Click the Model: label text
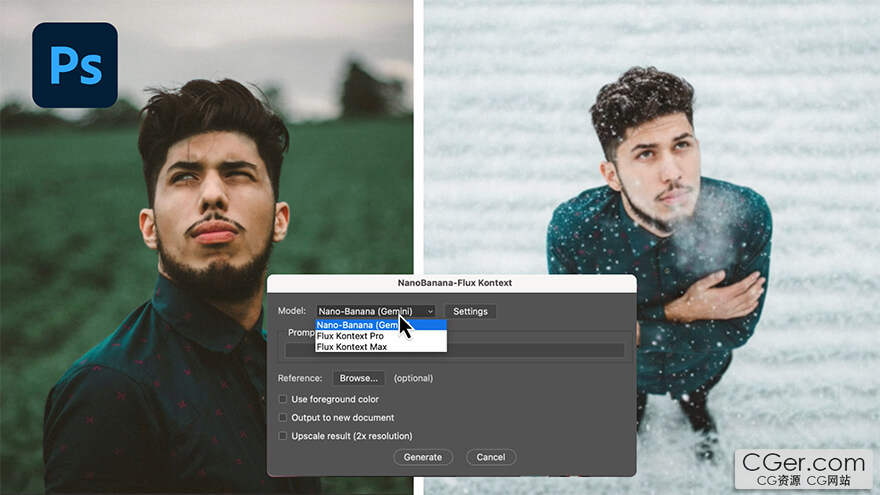This screenshot has height=495, width=880. click(x=292, y=311)
